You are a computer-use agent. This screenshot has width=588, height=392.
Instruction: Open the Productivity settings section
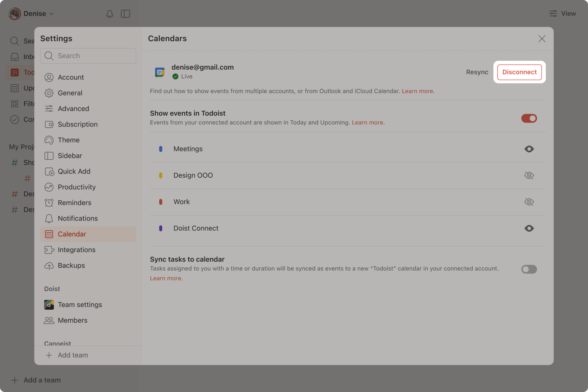tap(76, 187)
